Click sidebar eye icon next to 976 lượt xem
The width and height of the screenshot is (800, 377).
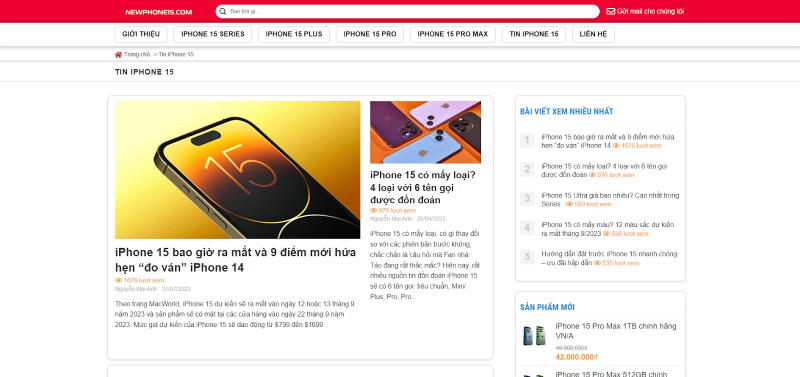592,175
